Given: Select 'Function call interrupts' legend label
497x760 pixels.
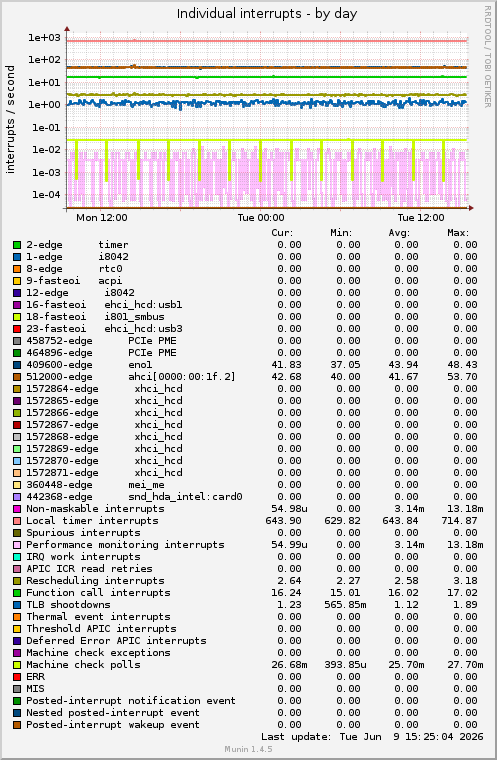Looking at the screenshot, I should pos(98,593).
